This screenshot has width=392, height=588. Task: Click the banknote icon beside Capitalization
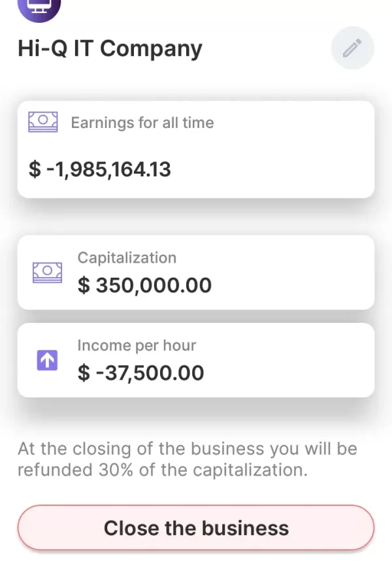(47, 272)
